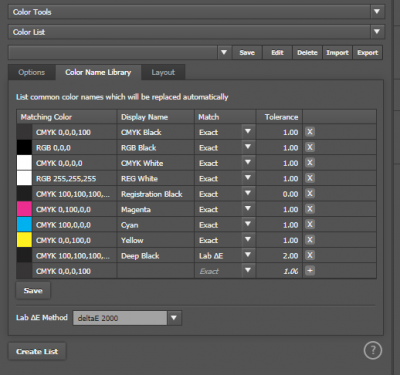Open Match dropdown for Registration Black
The width and height of the screenshot is (400, 375).
(x=248, y=194)
